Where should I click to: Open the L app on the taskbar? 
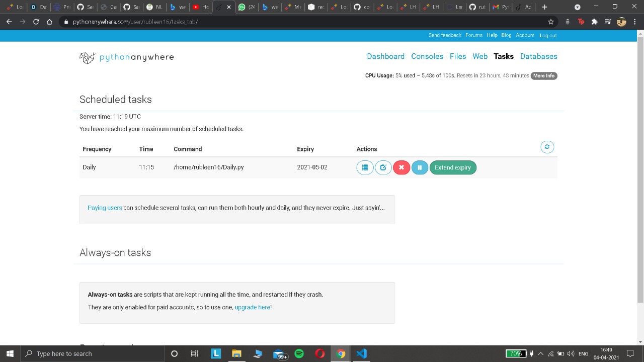point(216,353)
